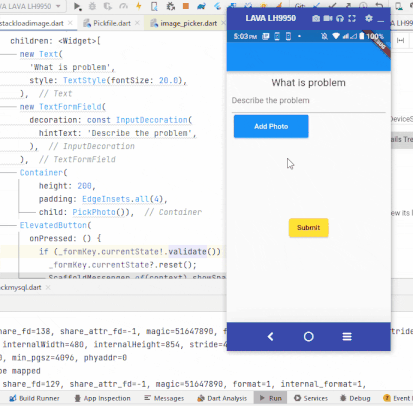Open the Dart Analysis tool window

coord(222,398)
